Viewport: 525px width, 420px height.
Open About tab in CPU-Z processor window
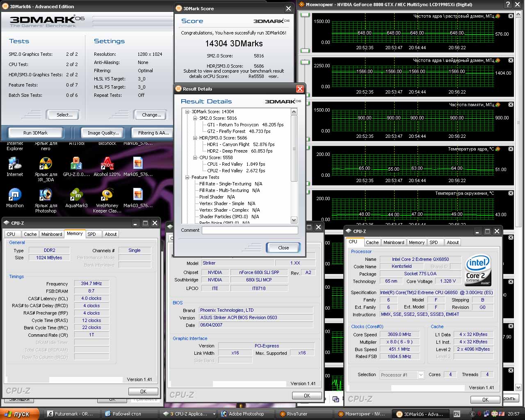pyautogui.click(x=453, y=242)
